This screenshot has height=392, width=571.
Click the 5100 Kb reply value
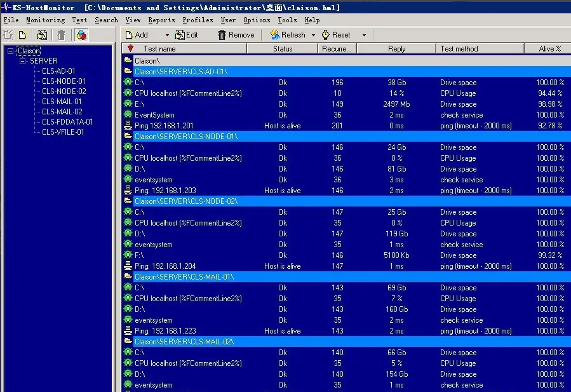click(396, 255)
